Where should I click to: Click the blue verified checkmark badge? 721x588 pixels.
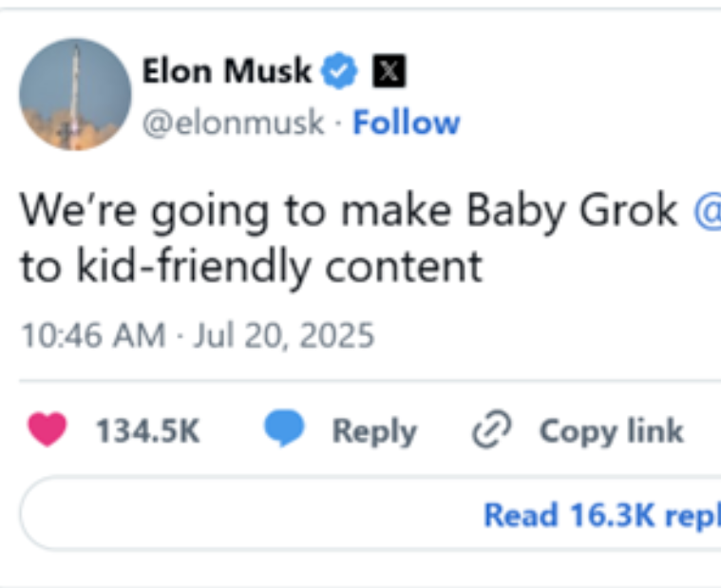pyautogui.click(x=342, y=71)
